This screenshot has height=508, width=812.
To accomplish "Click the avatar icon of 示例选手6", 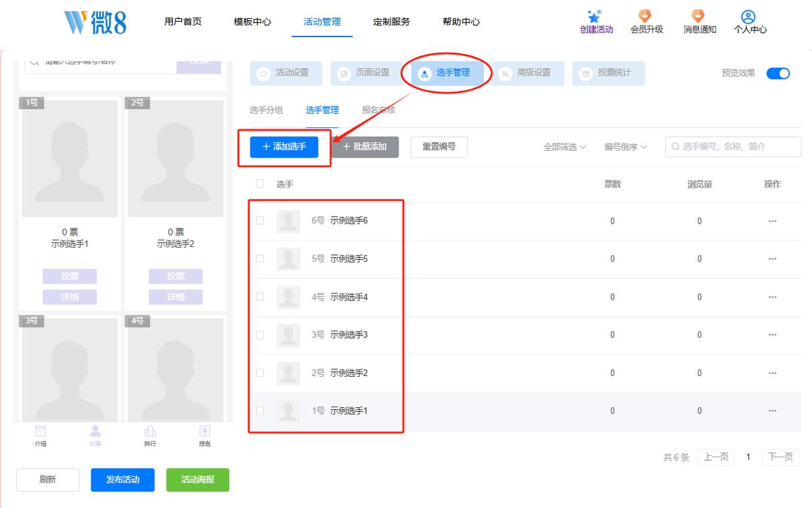I will point(288,221).
